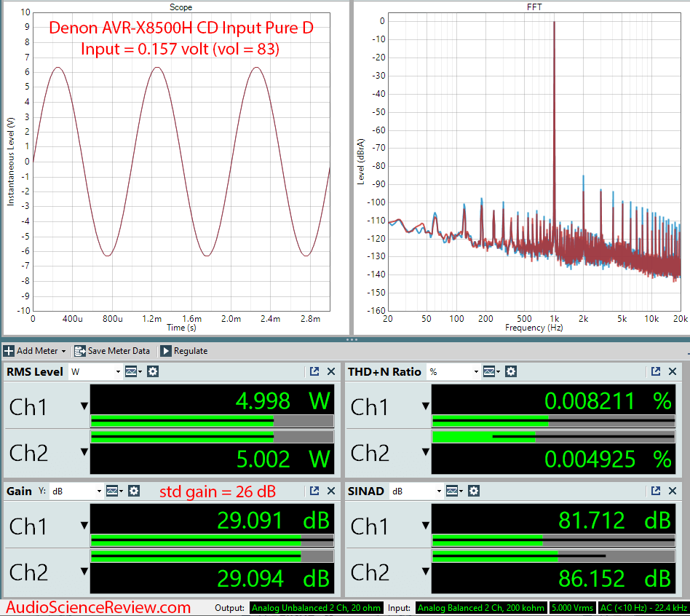Screen dimensions: 690x616
Task: Open THD+N Ratio graph view icon
Action: tap(491, 371)
